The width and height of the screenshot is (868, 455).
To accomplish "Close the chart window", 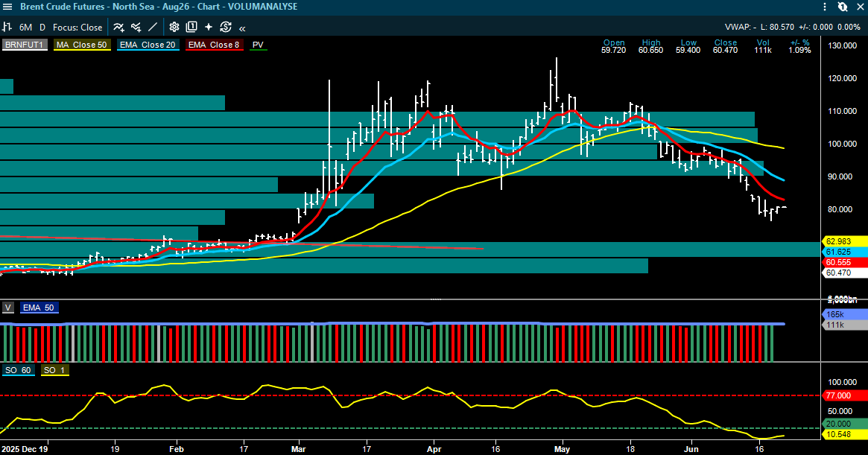I will pyautogui.click(x=860, y=7).
